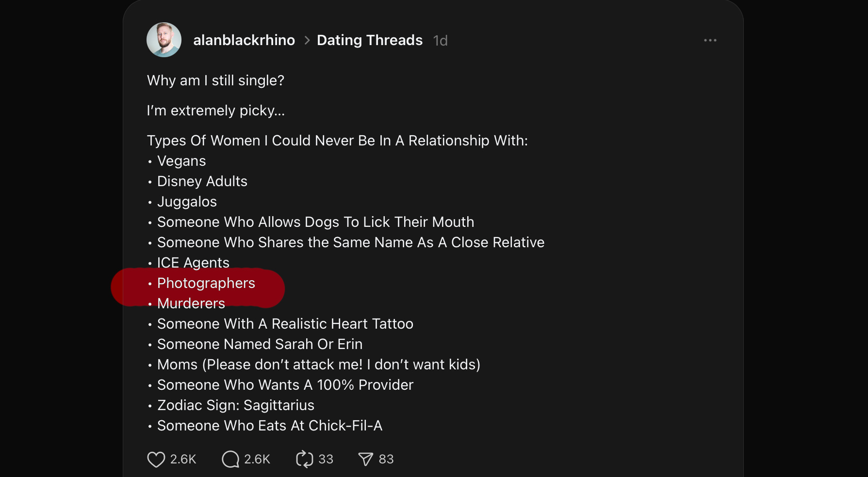Go to the Dating Threads community
868x477 pixels.
[x=370, y=40]
